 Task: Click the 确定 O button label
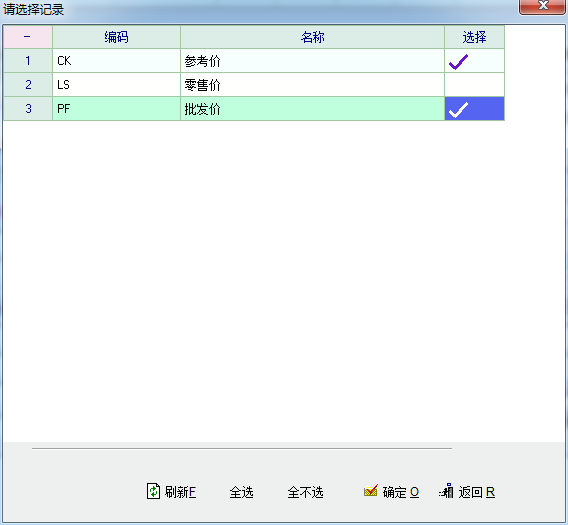[x=401, y=492]
